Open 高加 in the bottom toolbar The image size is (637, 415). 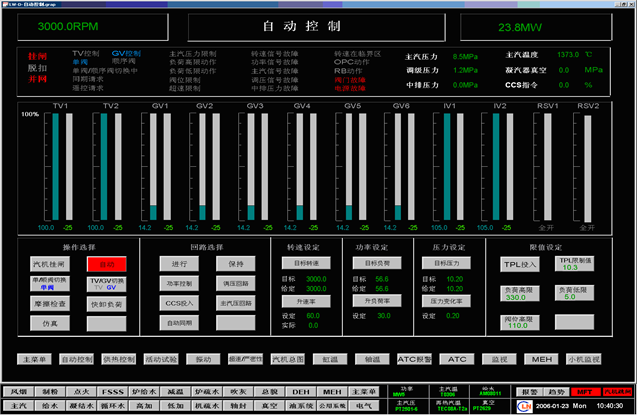tap(144, 406)
